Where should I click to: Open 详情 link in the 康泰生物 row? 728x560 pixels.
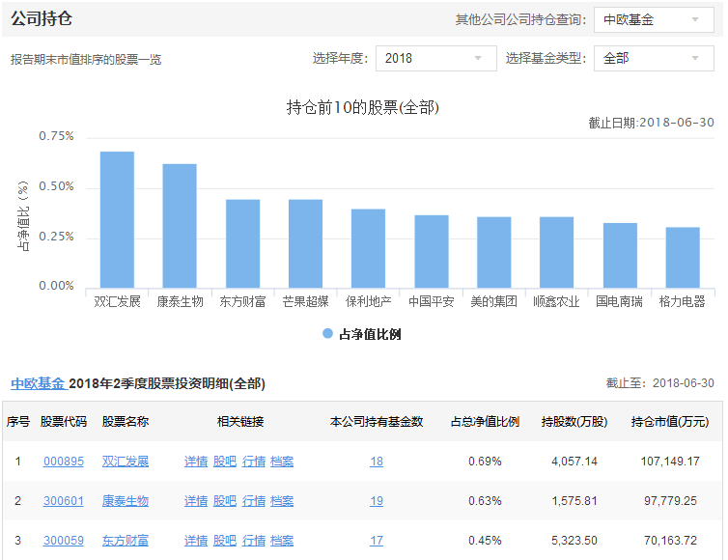196,501
